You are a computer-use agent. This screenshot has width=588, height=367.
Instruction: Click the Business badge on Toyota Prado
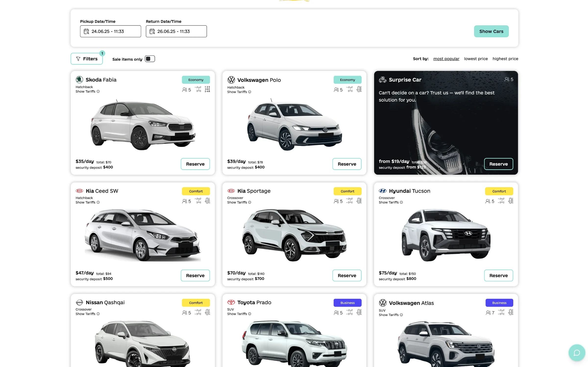[347, 303]
